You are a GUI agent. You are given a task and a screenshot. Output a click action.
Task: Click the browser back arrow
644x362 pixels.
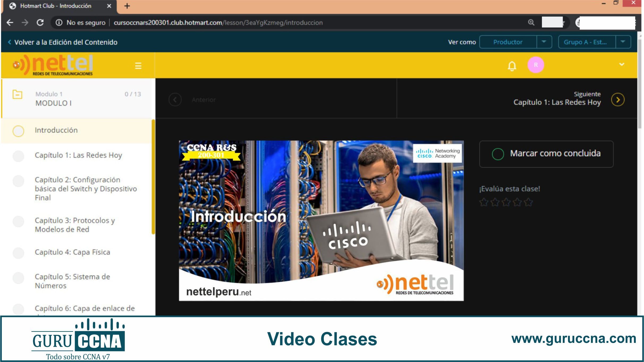10,23
